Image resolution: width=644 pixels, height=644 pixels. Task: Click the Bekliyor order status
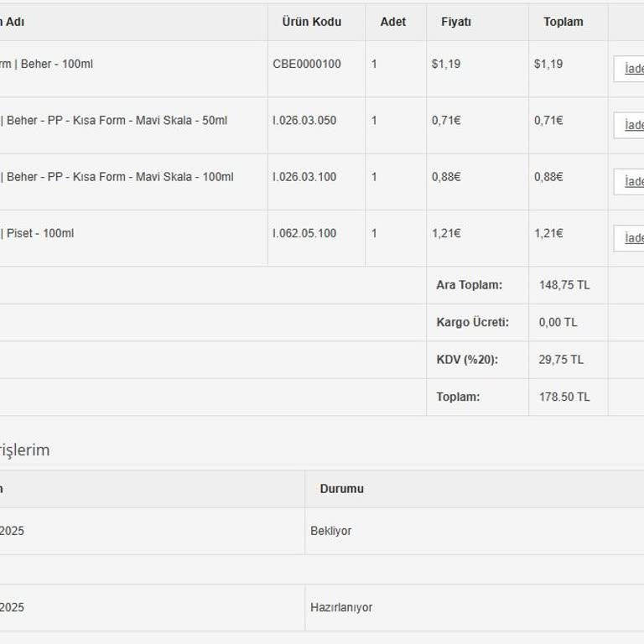click(x=331, y=531)
